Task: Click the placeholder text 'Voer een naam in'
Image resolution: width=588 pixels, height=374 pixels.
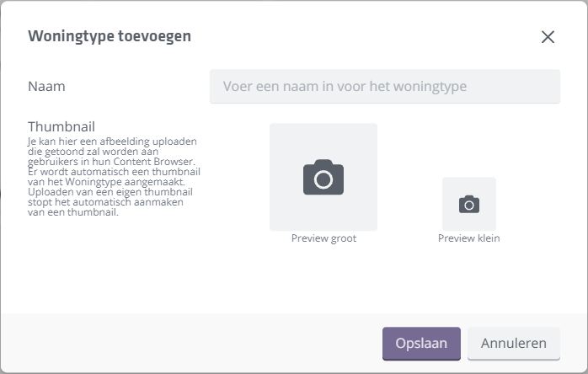Action: (345, 86)
